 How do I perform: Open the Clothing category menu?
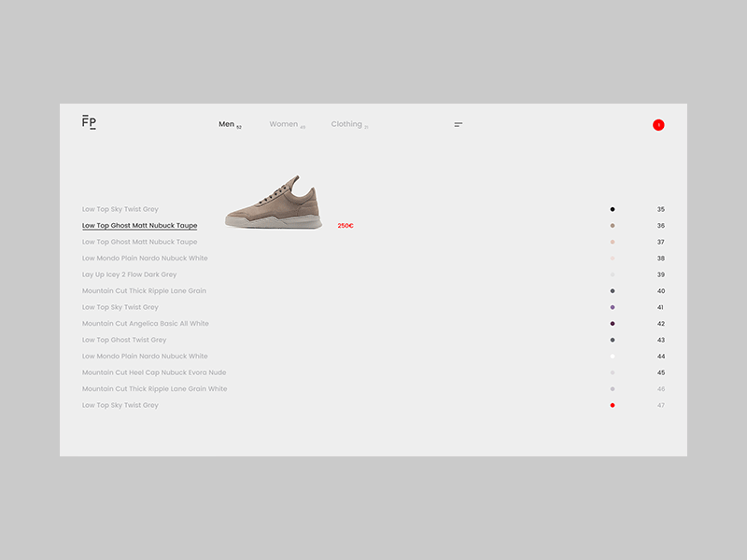tap(346, 123)
